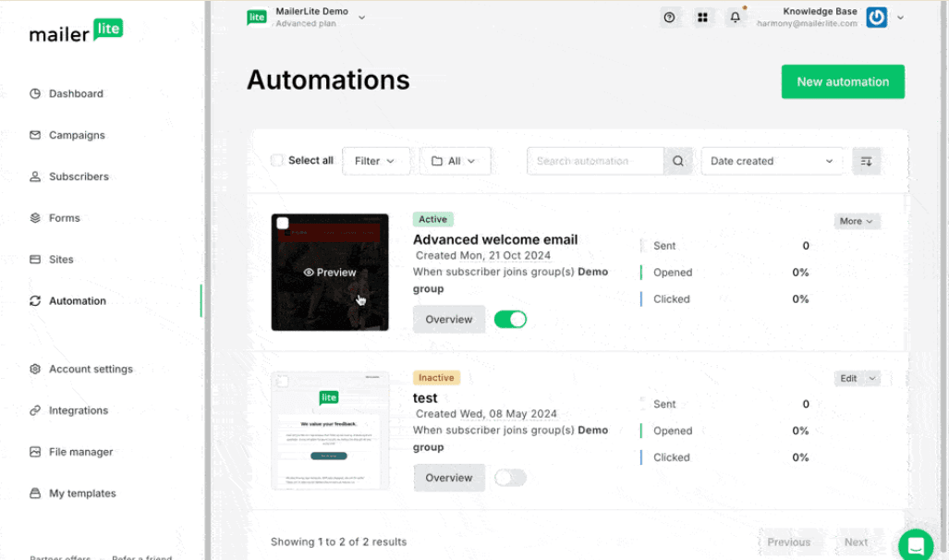The image size is (949, 560).
Task: Go to Integrations
Action: pyautogui.click(x=78, y=410)
